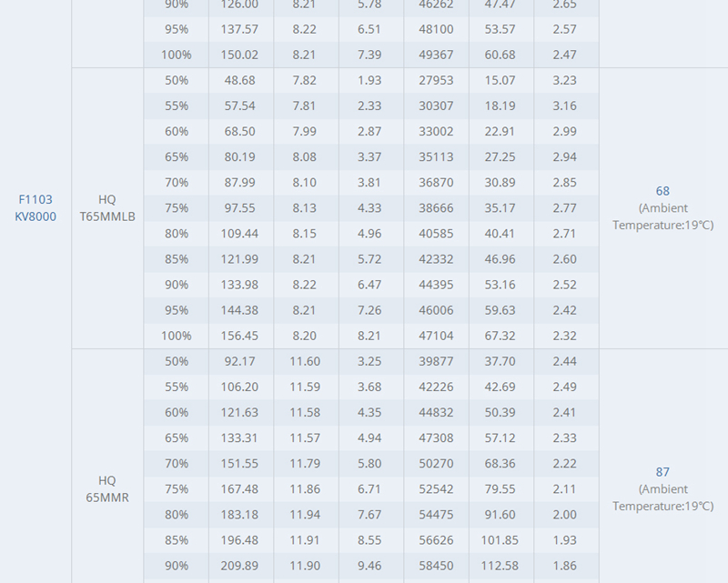Click the 112.58 value cell

(500, 566)
